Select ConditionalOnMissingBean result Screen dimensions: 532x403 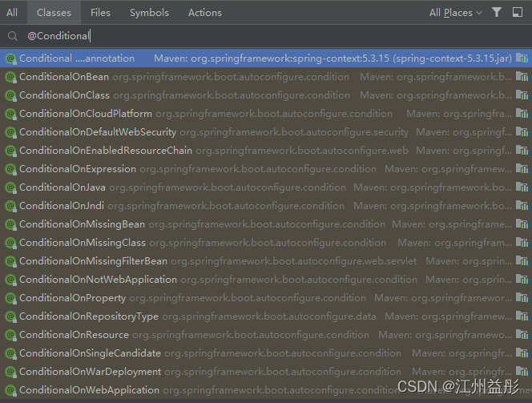266,224
